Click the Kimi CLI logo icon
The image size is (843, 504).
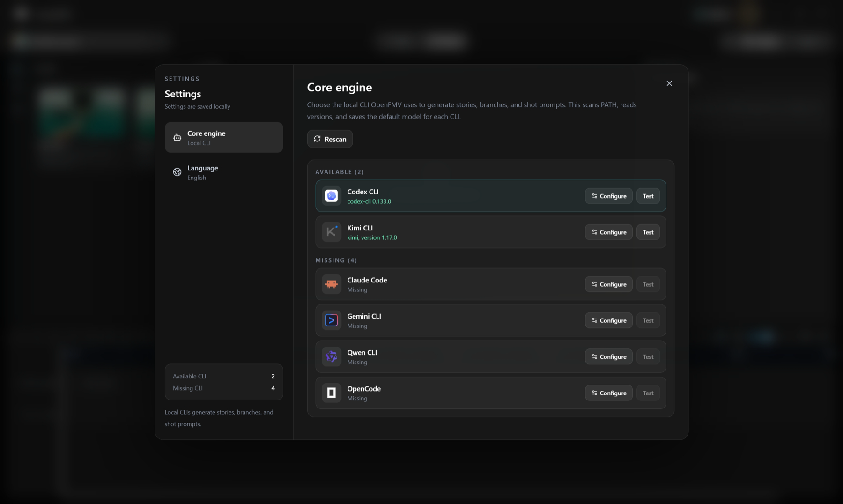tap(331, 232)
